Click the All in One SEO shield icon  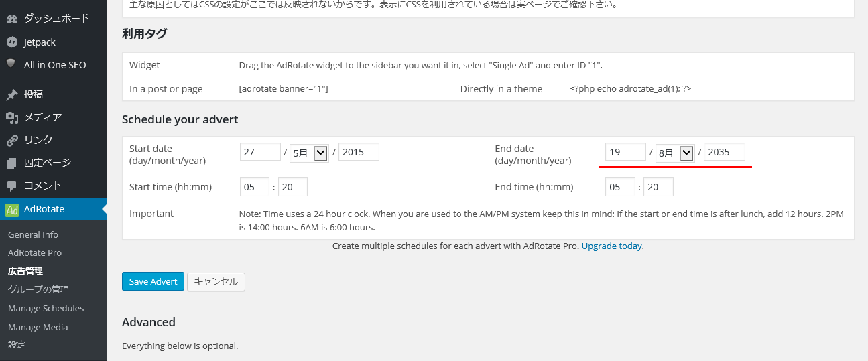(x=12, y=64)
